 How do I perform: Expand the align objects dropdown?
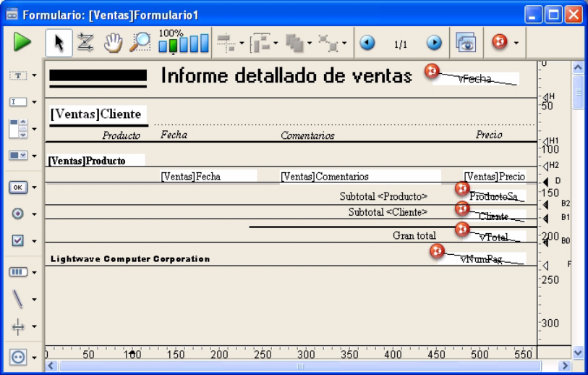[242, 44]
